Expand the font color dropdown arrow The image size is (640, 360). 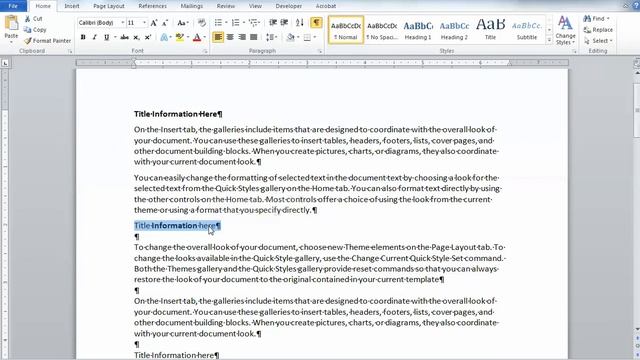click(204, 37)
